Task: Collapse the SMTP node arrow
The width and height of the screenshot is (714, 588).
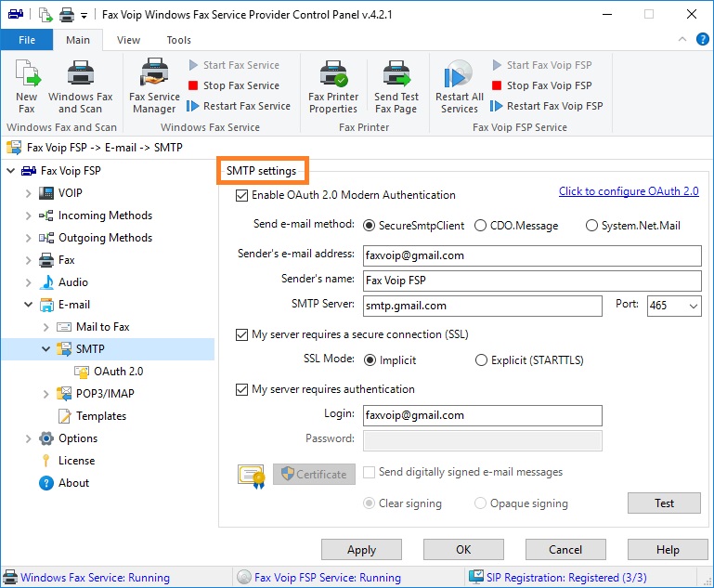Action: coord(46,349)
